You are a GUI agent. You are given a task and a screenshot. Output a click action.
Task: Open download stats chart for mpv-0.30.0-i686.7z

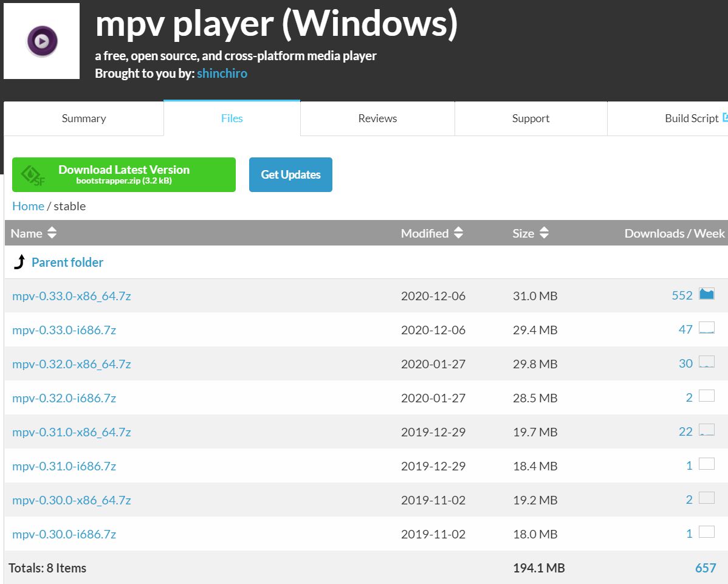click(x=707, y=532)
